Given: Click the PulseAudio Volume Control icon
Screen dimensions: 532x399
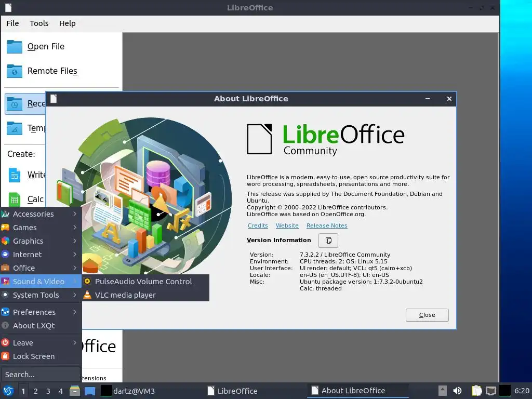Looking at the screenshot, I should pyautogui.click(x=87, y=281).
